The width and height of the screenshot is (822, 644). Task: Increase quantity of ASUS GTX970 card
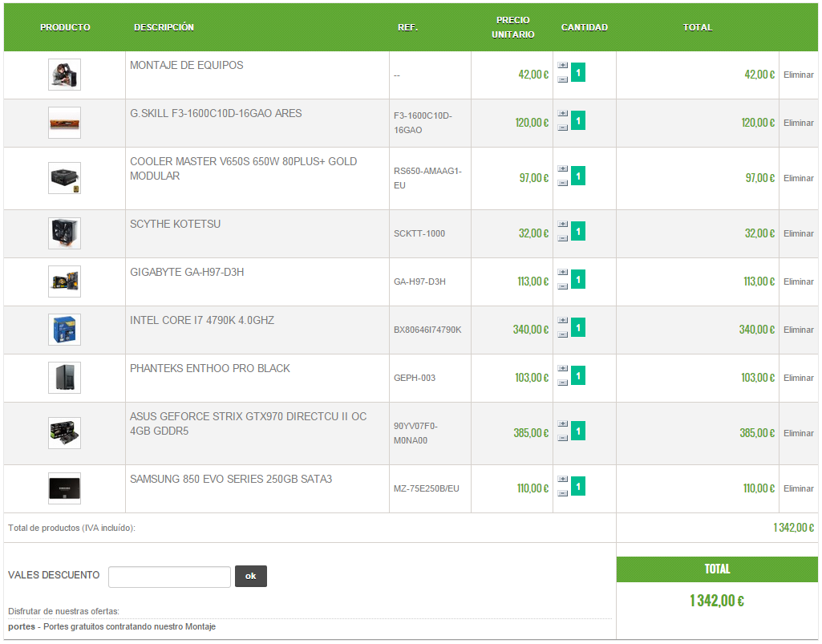pos(562,423)
